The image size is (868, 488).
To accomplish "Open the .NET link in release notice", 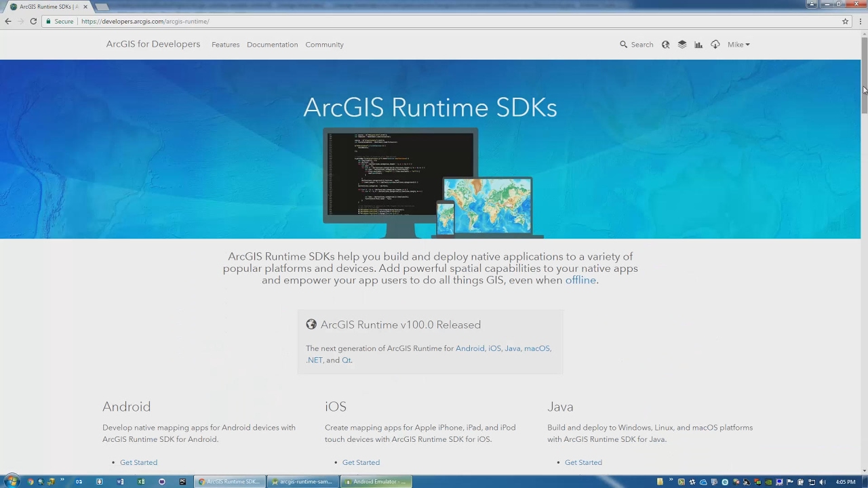I will tap(315, 360).
